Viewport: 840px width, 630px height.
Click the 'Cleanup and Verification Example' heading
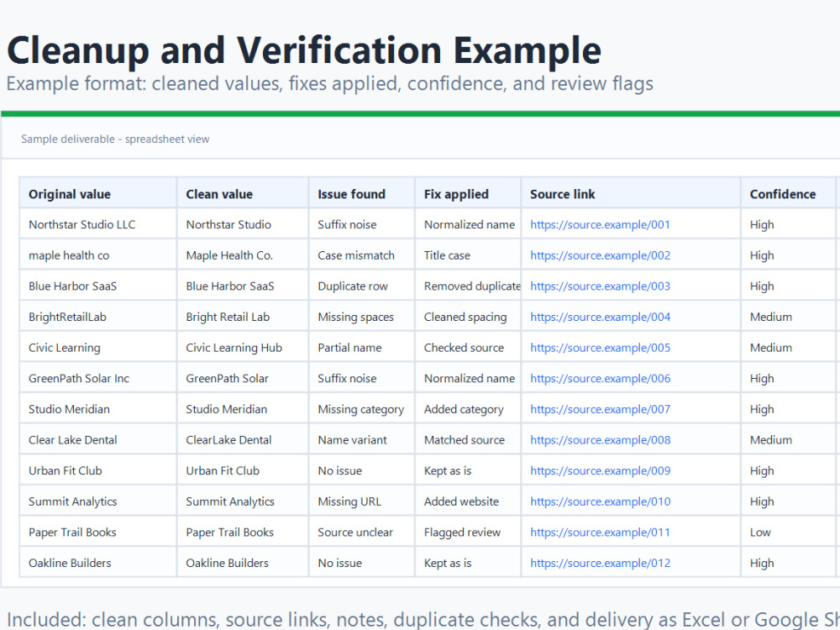[304, 51]
